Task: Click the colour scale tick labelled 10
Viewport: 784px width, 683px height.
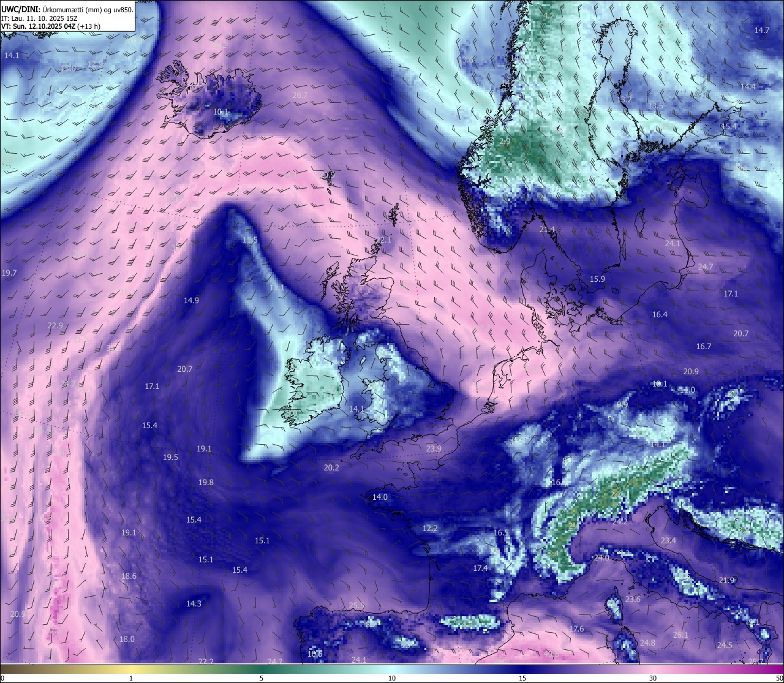Action: pos(392,677)
